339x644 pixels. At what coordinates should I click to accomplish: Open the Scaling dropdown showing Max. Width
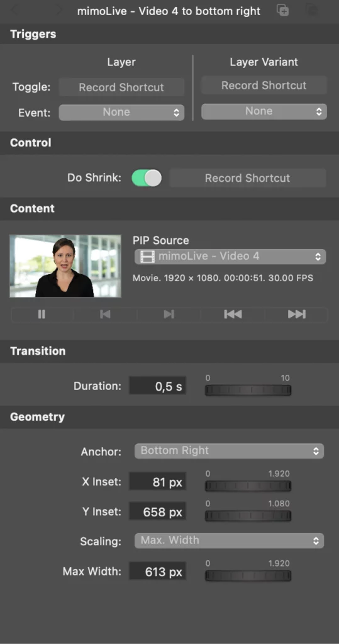[229, 540]
